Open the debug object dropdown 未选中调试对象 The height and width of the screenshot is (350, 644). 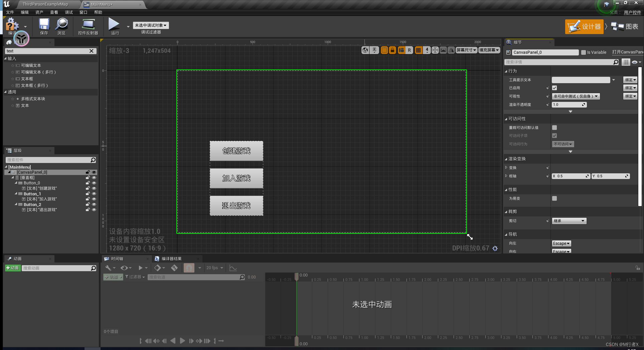(x=151, y=25)
